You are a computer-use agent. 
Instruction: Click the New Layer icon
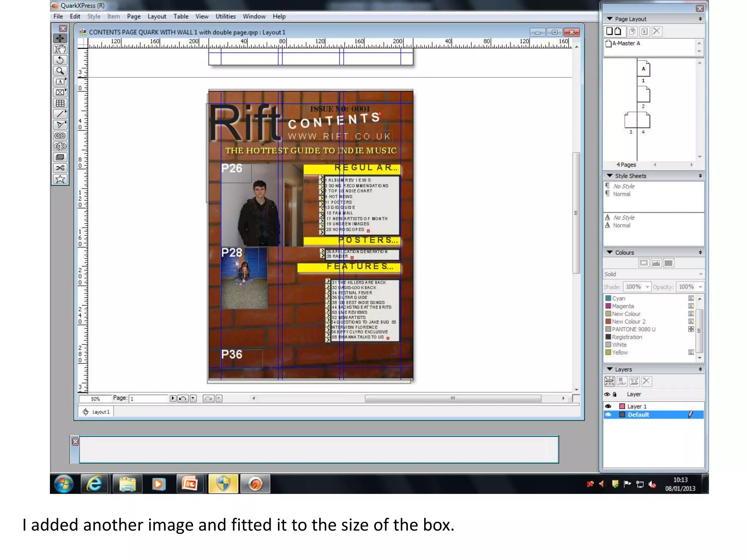pyautogui.click(x=609, y=381)
